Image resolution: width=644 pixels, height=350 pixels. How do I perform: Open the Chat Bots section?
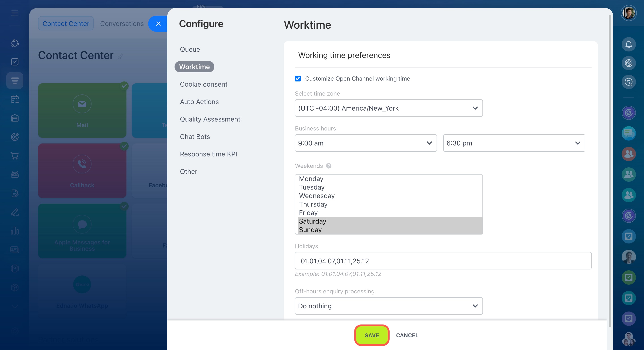coord(195,137)
